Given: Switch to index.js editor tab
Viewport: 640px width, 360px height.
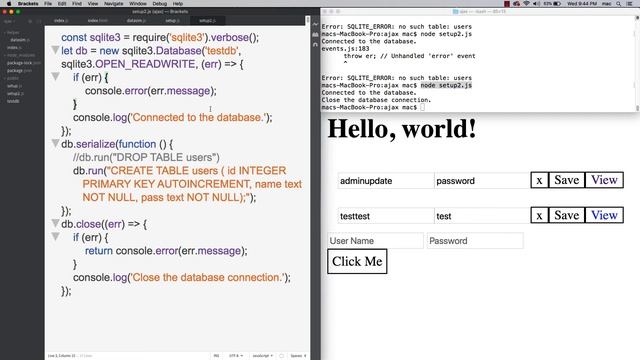Looking at the screenshot, I should [x=61, y=20].
